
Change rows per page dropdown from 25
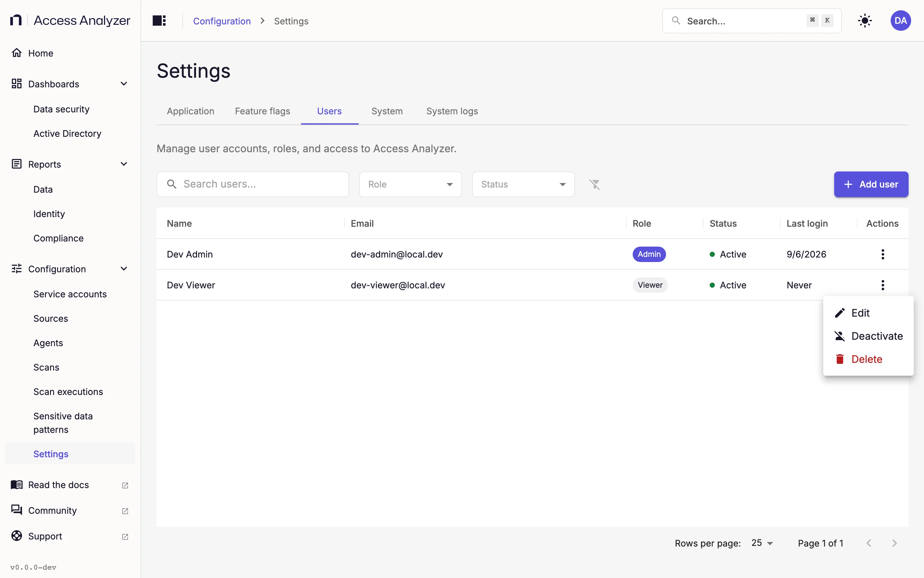pyautogui.click(x=762, y=543)
